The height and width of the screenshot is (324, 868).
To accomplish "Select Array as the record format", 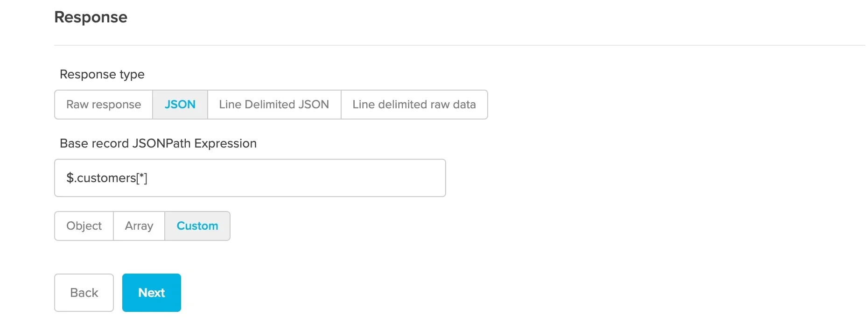I will 139,226.
